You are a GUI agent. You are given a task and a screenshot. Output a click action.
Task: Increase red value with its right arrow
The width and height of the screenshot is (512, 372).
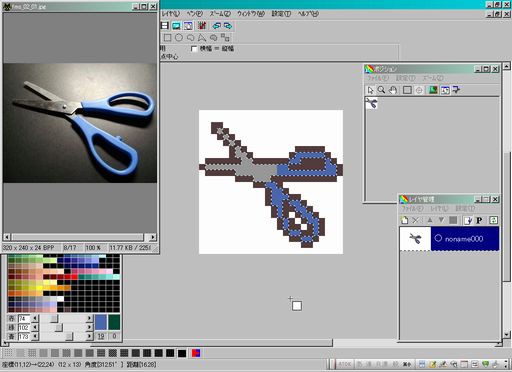coord(89,319)
